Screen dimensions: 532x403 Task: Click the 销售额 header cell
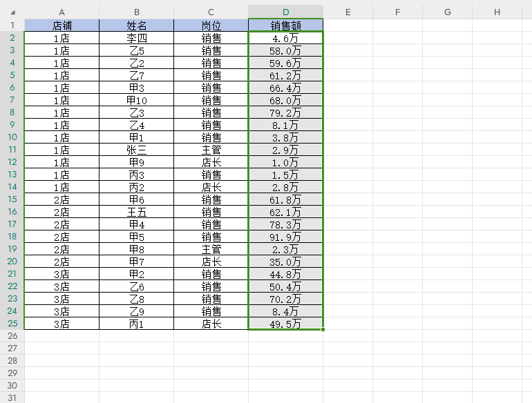pos(285,26)
